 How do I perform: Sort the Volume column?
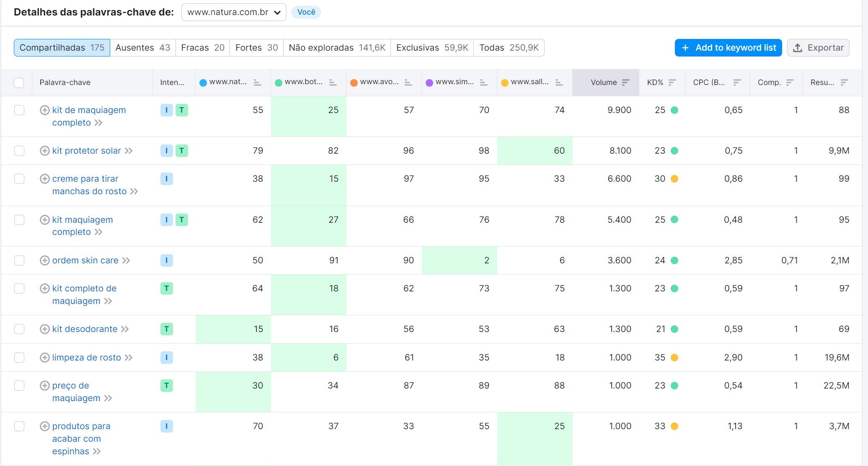pyautogui.click(x=626, y=82)
